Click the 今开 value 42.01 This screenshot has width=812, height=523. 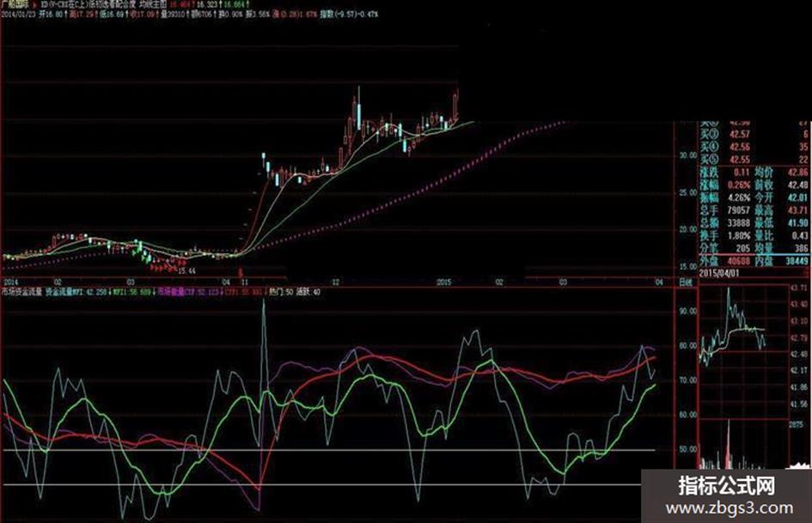[x=798, y=198]
